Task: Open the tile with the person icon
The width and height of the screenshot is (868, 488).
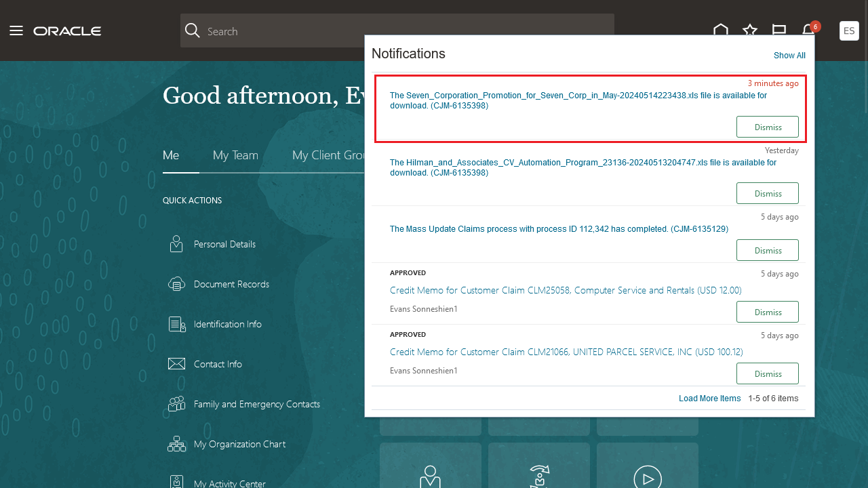Action: click(431, 466)
